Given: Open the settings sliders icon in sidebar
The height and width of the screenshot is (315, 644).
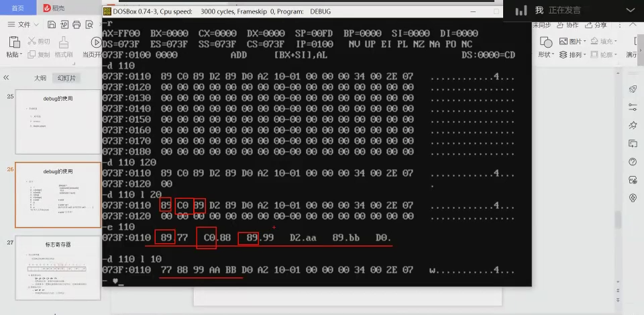Looking at the screenshot, I should tap(633, 107).
